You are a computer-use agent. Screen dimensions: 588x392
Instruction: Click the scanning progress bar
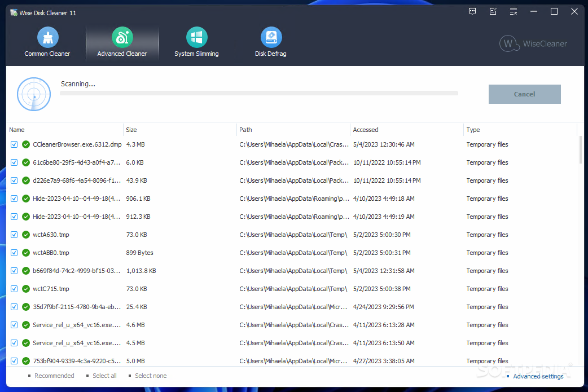(259, 93)
